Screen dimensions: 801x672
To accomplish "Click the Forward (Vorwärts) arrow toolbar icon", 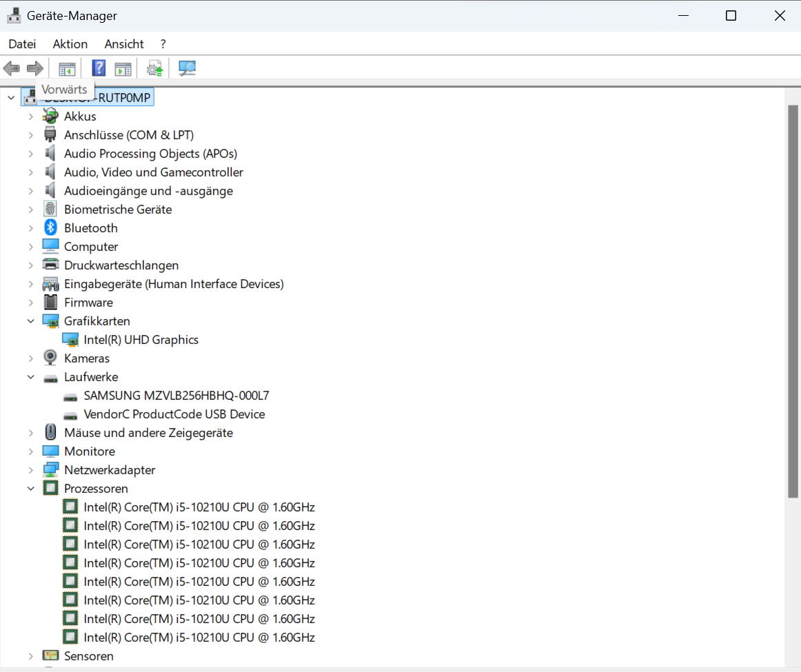I will point(34,68).
